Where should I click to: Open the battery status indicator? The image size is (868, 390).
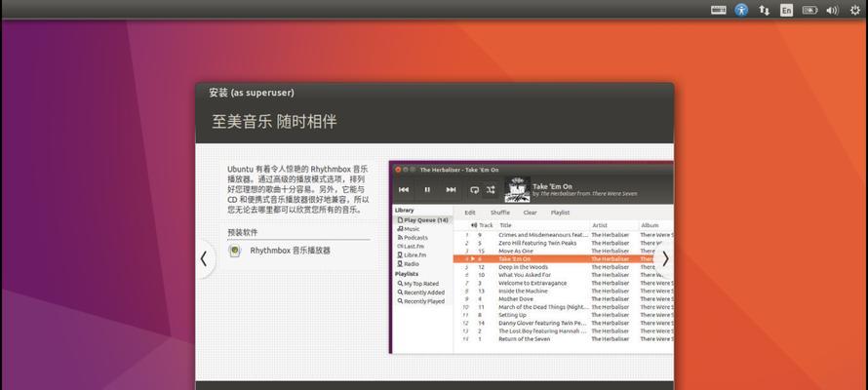[x=809, y=10]
